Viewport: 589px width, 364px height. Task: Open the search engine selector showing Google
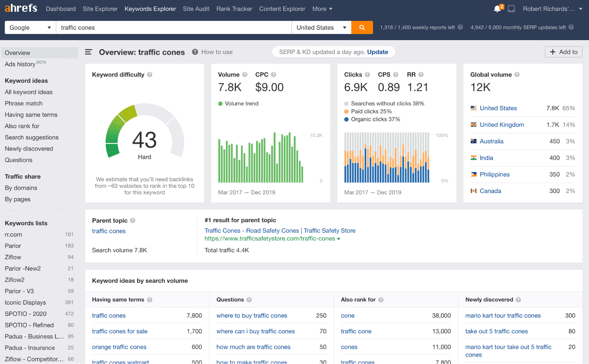pos(29,27)
